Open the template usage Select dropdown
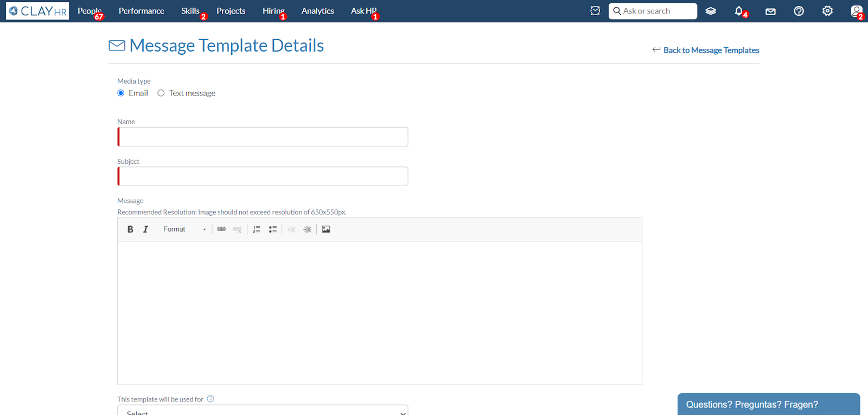Screen dimensions: 868x415 (x=263, y=411)
